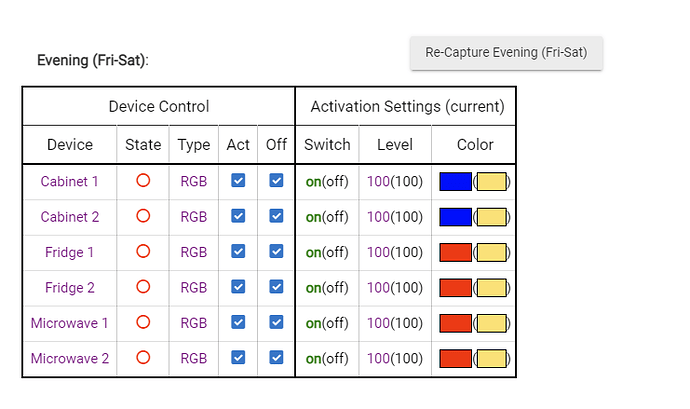This screenshot has height=409, width=690.
Task: Click Fridge 2 state circle icon
Action: point(143,287)
